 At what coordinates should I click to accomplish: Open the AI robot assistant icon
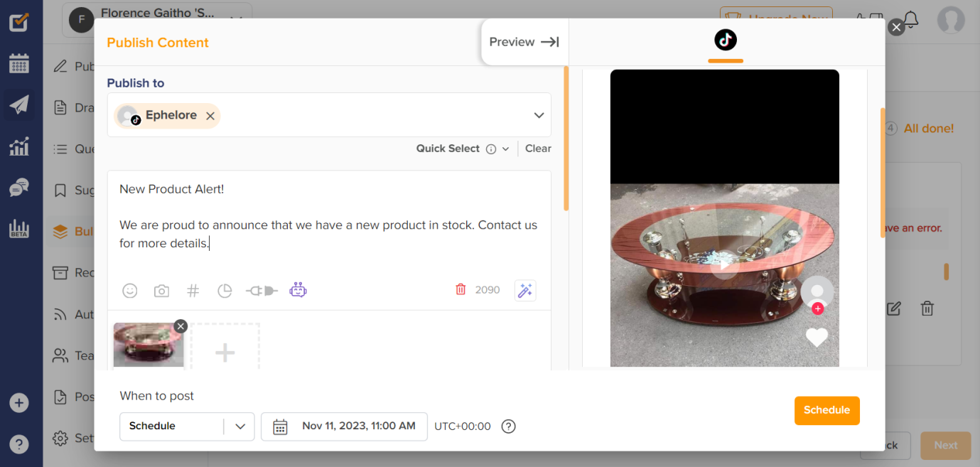[x=298, y=290]
